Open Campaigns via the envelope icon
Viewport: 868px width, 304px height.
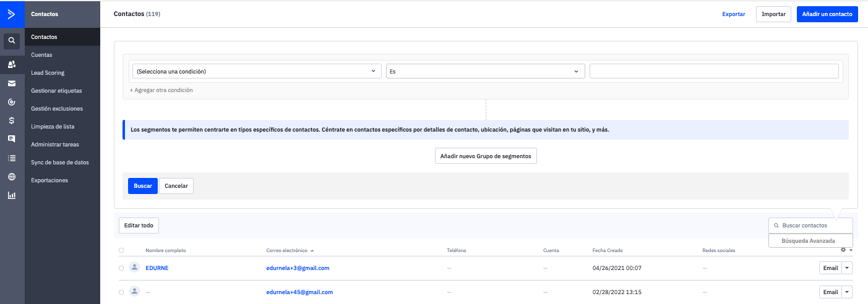(12, 83)
